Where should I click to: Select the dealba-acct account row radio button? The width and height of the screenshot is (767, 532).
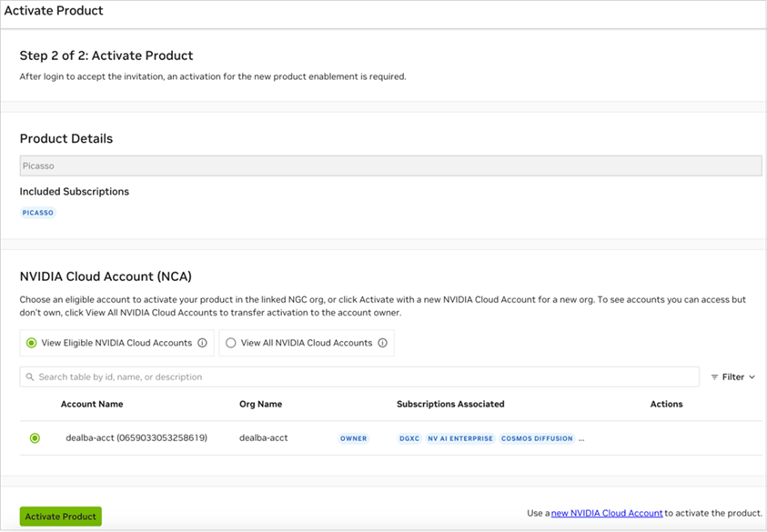pyautogui.click(x=35, y=438)
